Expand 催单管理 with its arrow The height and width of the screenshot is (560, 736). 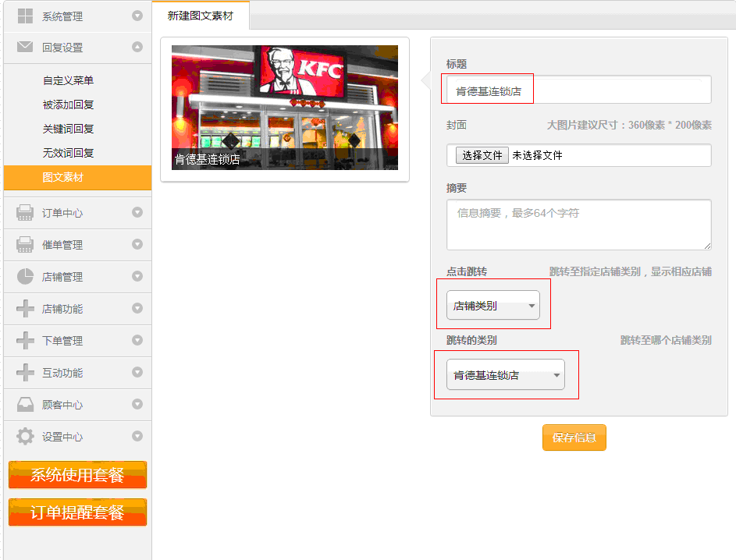pyautogui.click(x=137, y=244)
